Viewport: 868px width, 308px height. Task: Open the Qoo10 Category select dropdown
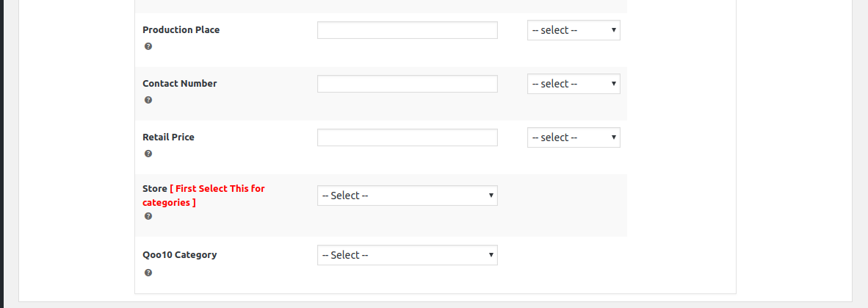[x=408, y=255]
